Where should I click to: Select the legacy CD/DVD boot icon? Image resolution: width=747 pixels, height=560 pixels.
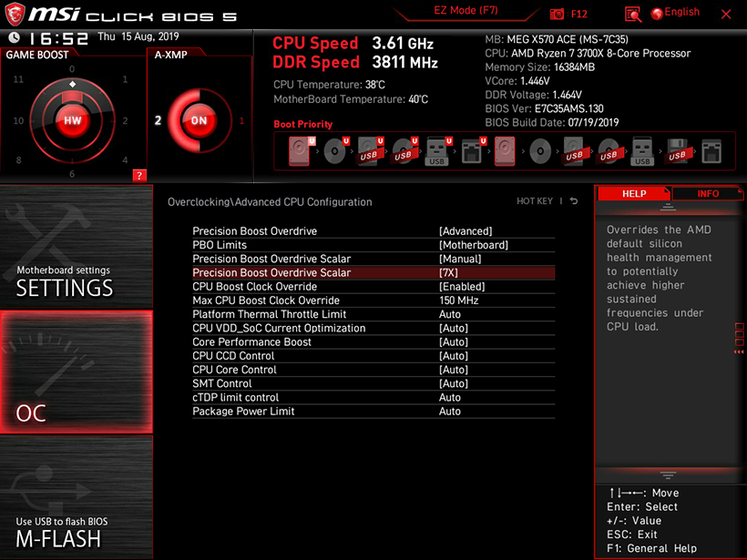coord(540,151)
